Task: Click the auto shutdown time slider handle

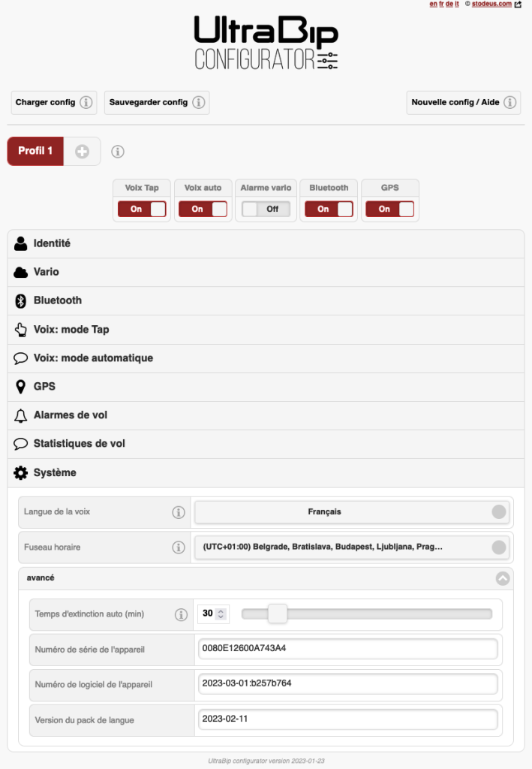Action: pos(278,614)
